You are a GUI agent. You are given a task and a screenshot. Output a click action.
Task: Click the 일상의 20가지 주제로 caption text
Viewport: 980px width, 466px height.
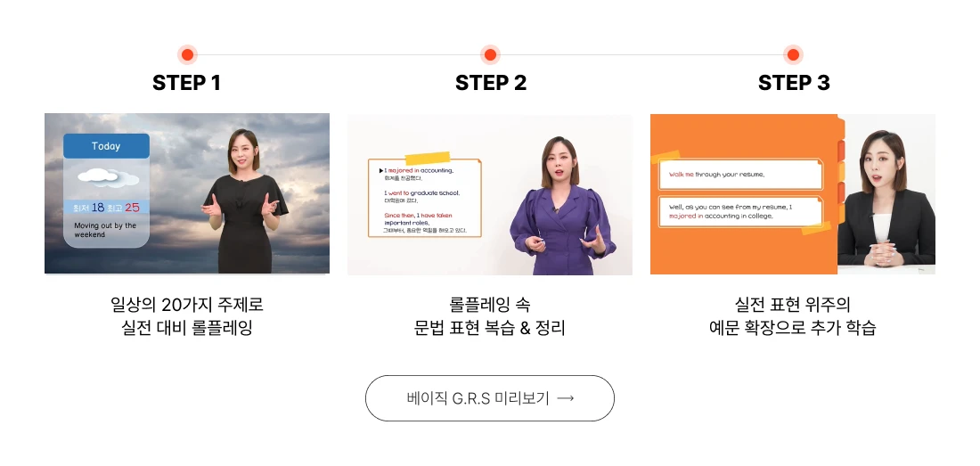click(x=187, y=305)
